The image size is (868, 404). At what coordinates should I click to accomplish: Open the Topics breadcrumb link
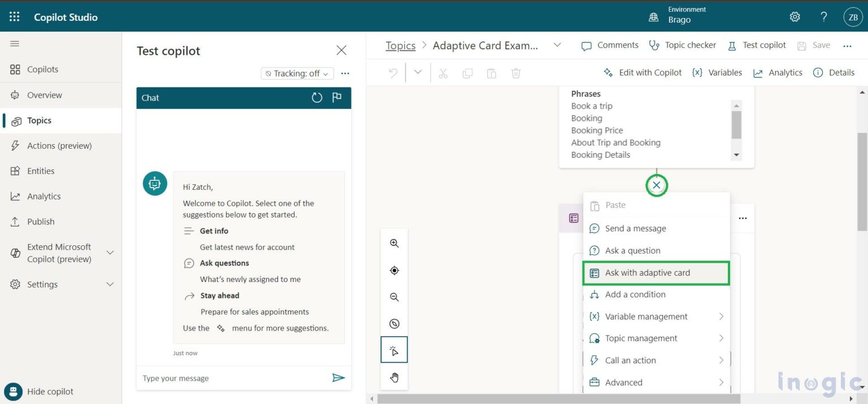[x=400, y=45]
